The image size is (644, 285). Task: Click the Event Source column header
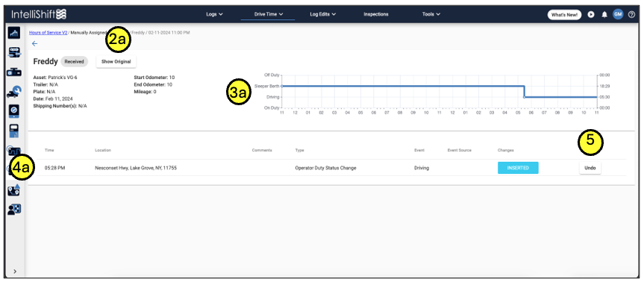tap(459, 150)
